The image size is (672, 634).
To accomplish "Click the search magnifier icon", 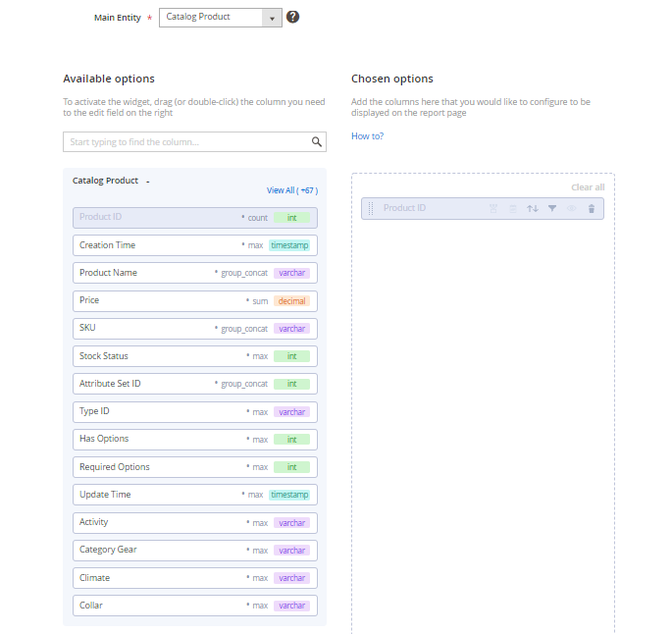I will pyautogui.click(x=317, y=142).
